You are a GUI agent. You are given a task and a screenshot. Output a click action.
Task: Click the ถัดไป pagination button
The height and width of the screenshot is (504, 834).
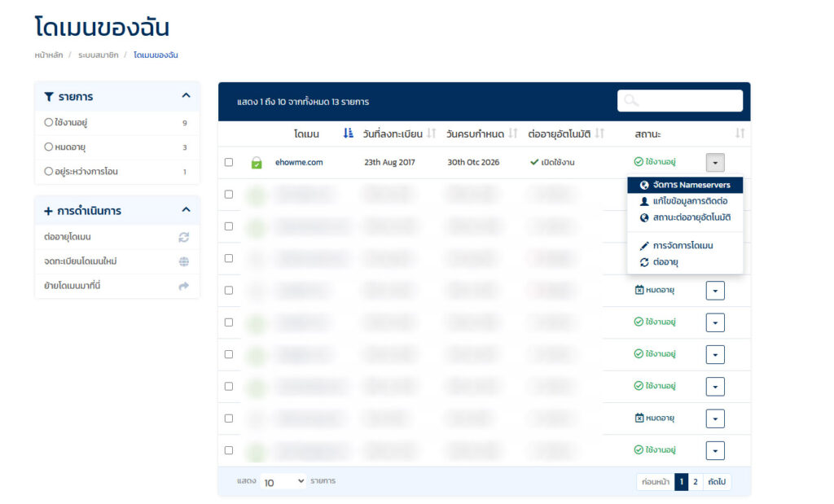point(717,482)
